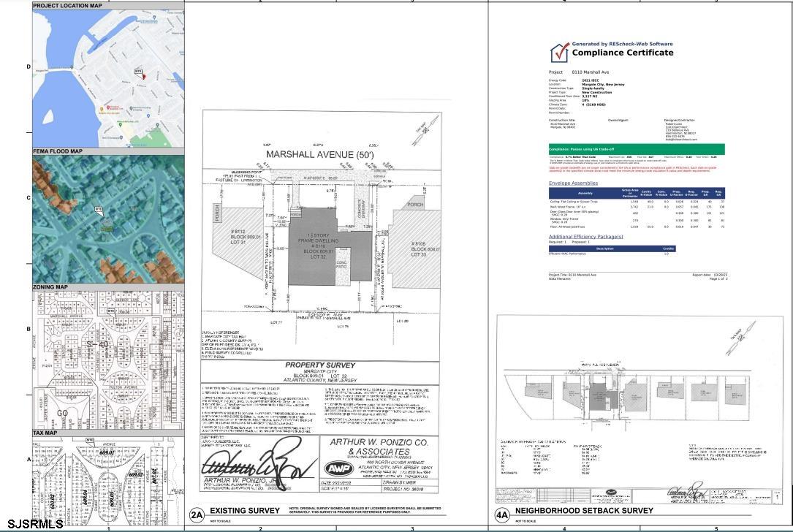Open the Additional Efficiency Package(s) link

click(x=585, y=237)
